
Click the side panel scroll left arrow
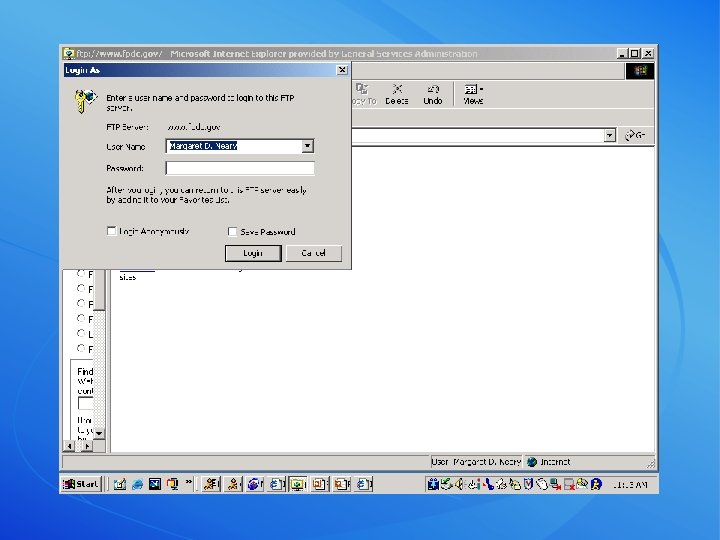coord(69,445)
